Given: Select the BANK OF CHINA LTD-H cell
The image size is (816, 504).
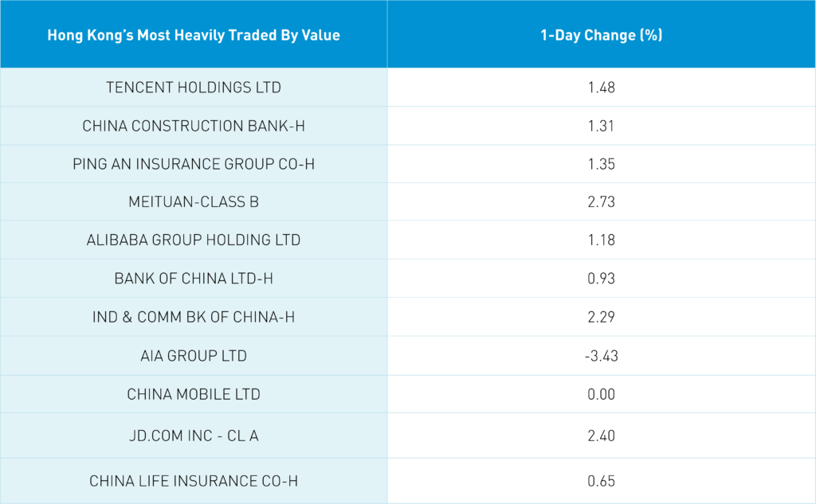Looking at the screenshot, I should pos(194,279).
